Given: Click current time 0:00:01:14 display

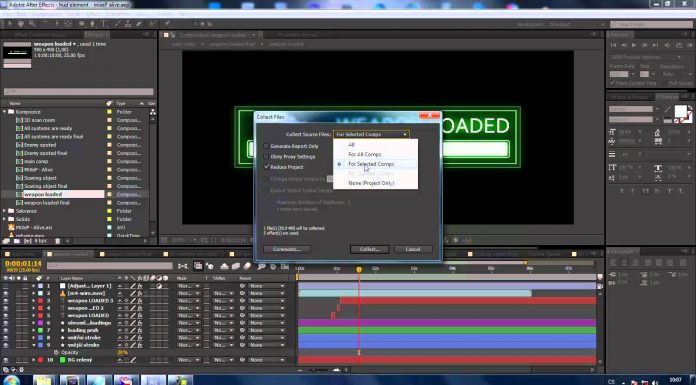Looking at the screenshot, I should click(23, 263).
